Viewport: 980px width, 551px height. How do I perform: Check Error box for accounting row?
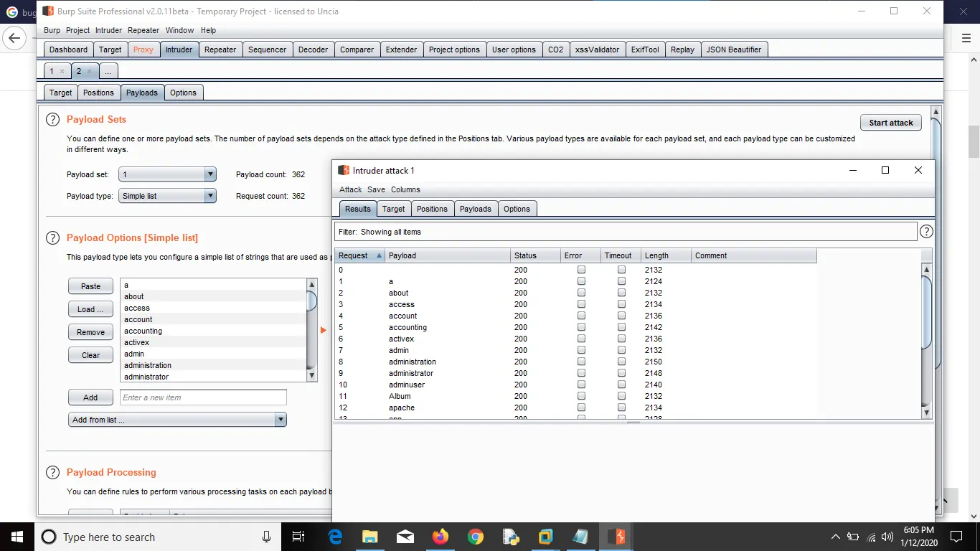point(581,327)
